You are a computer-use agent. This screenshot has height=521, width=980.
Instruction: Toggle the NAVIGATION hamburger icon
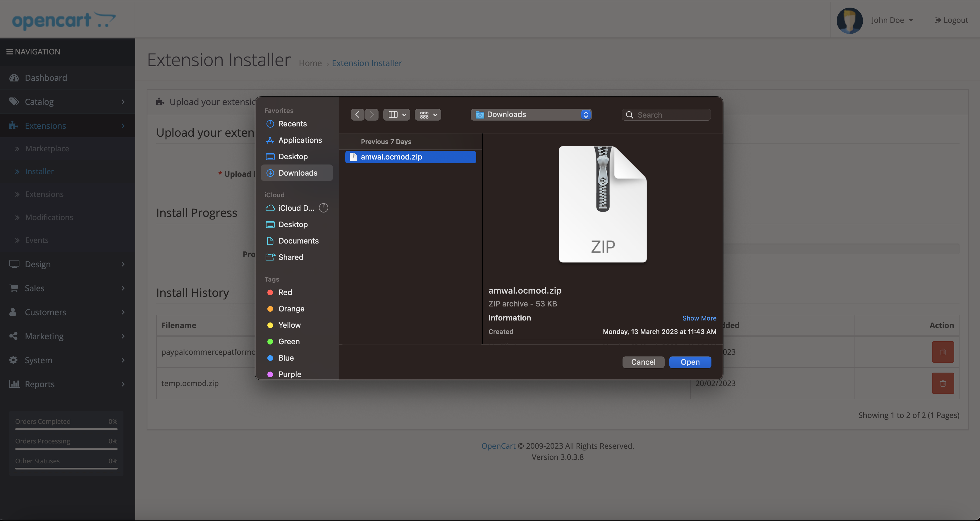pos(10,52)
